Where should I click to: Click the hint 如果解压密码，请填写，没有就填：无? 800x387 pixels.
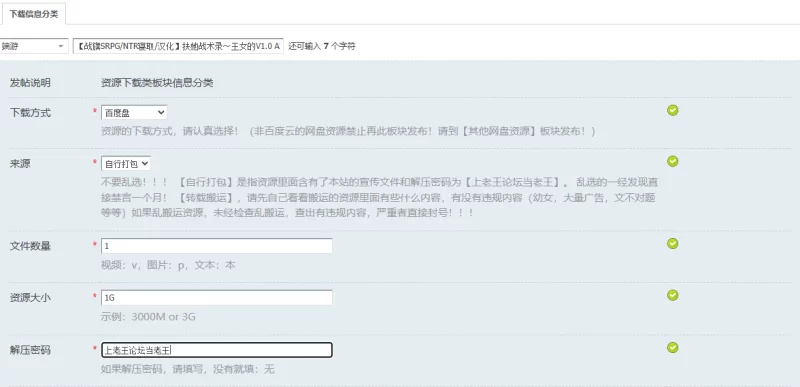188,369
